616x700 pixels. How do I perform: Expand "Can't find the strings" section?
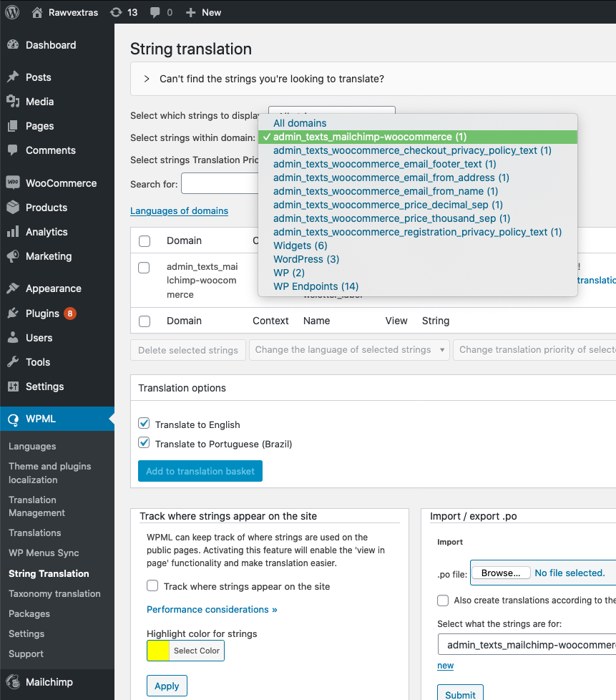[x=147, y=79]
